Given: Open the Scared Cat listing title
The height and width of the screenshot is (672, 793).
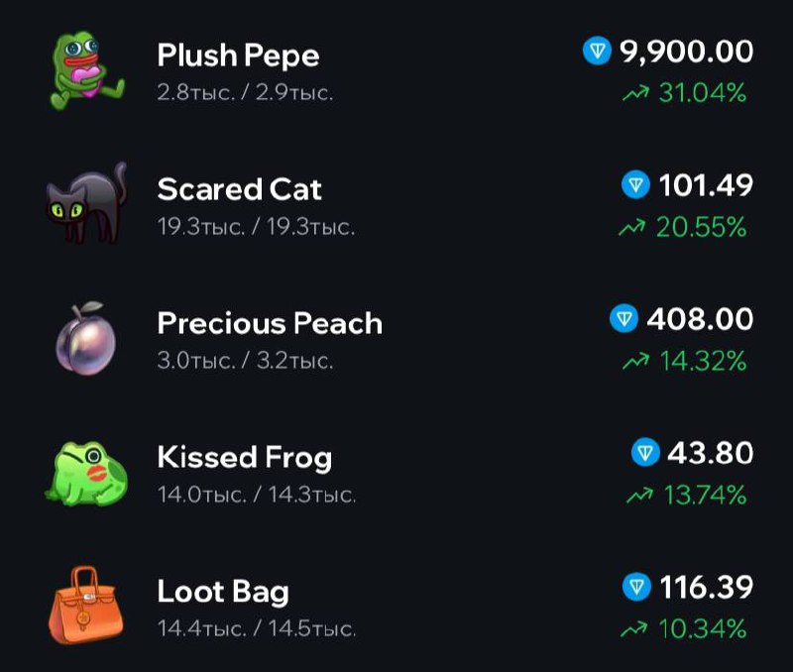Looking at the screenshot, I should click(240, 189).
